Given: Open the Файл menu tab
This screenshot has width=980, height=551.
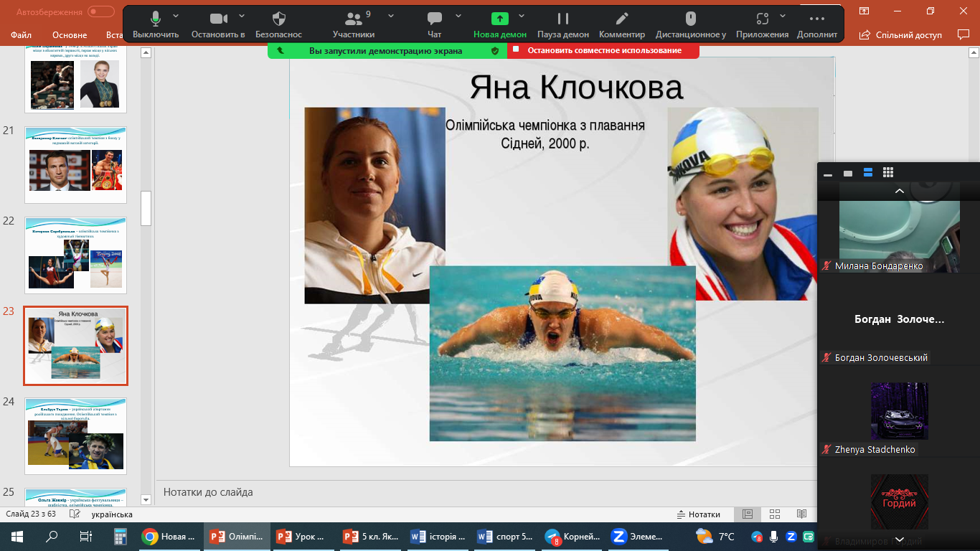Looking at the screenshot, I should tap(22, 34).
